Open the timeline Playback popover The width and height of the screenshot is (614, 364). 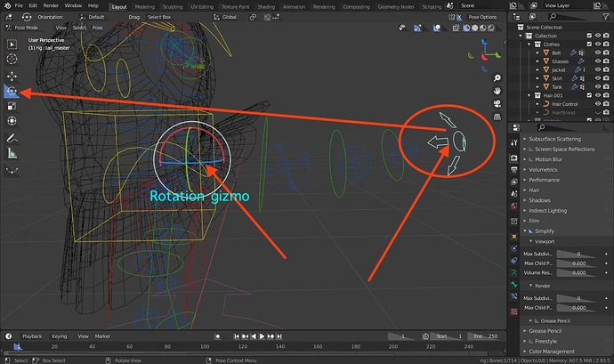click(32, 336)
